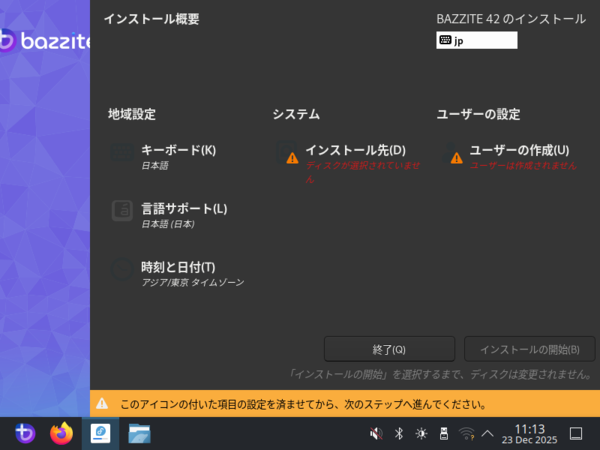Open the Bluetooth tray icon
600x450 pixels.
click(x=399, y=434)
